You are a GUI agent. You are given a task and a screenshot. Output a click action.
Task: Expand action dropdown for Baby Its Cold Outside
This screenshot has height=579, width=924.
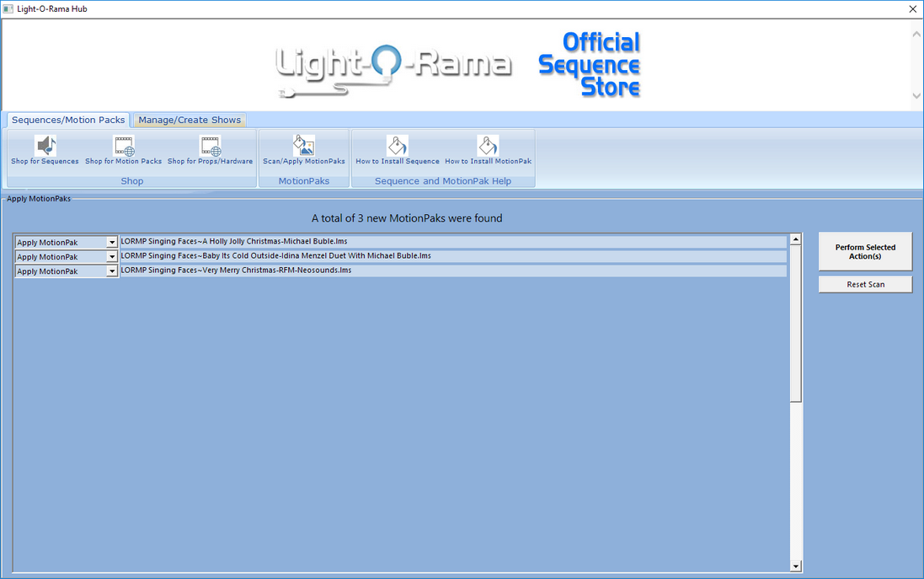pyautogui.click(x=112, y=256)
